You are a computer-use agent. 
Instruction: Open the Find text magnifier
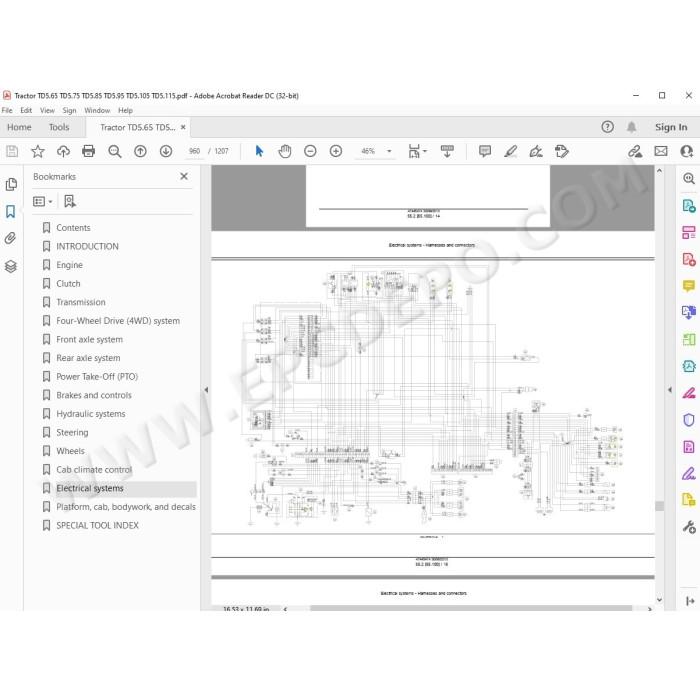click(x=115, y=151)
